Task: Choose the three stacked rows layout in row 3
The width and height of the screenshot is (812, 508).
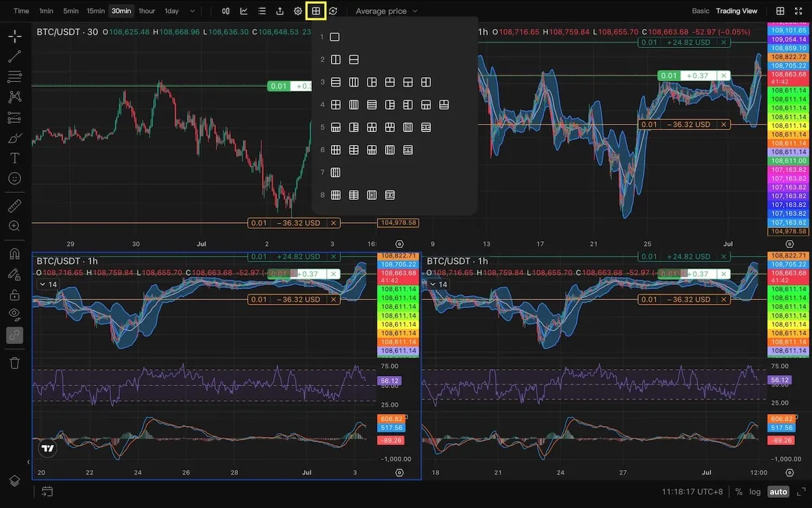Action: click(335, 83)
